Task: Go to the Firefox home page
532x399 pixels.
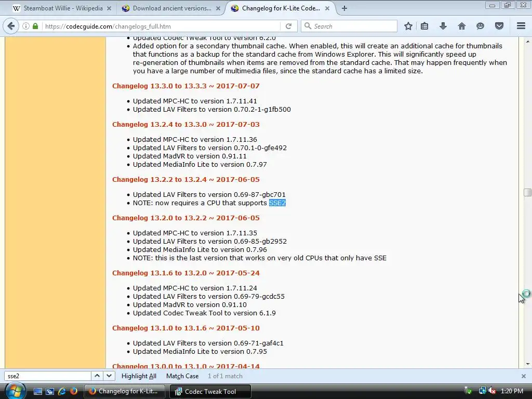Action: pyautogui.click(x=462, y=26)
